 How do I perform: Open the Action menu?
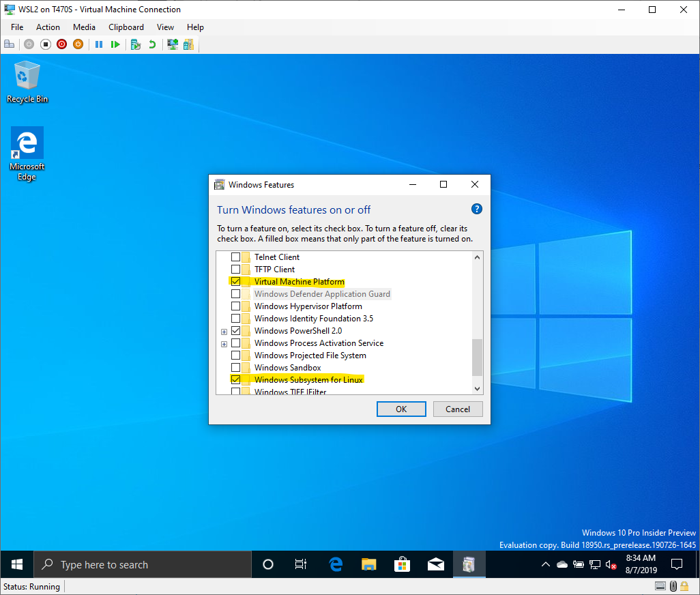click(x=48, y=27)
